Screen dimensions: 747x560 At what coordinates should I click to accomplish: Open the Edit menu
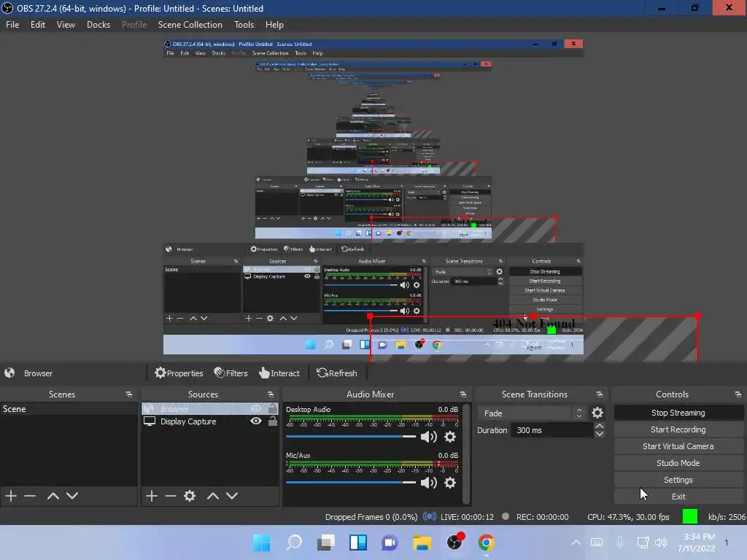click(38, 25)
